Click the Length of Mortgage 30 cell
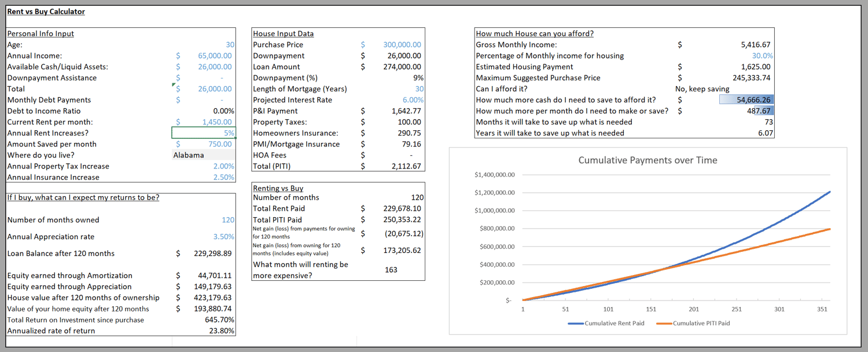Image resolution: width=868 pixels, height=352 pixels. click(x=391, y=89)
